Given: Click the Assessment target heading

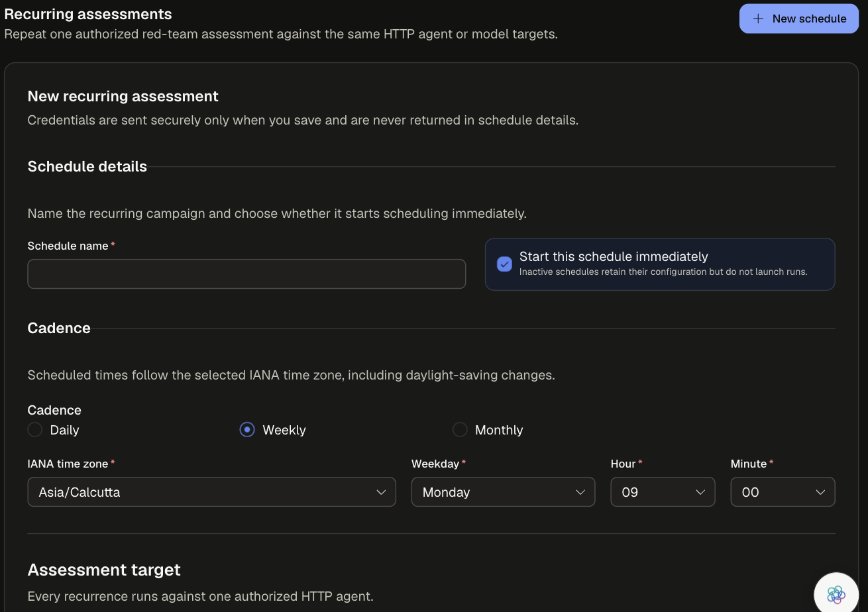Looking at the screenshot, I should pos(104,570).
